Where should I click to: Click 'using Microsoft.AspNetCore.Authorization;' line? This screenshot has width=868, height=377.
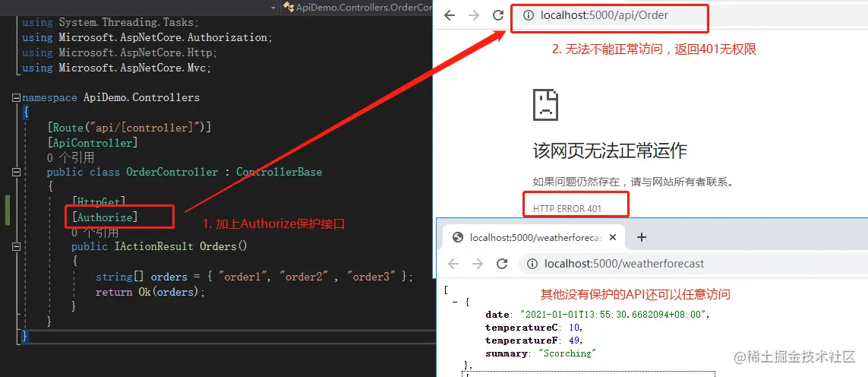148,38
